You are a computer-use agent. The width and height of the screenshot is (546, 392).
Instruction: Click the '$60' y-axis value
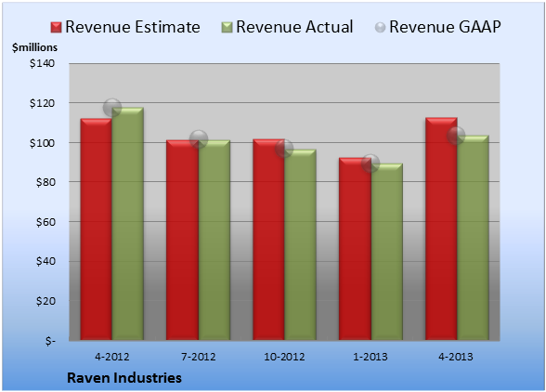click(45, 222)
